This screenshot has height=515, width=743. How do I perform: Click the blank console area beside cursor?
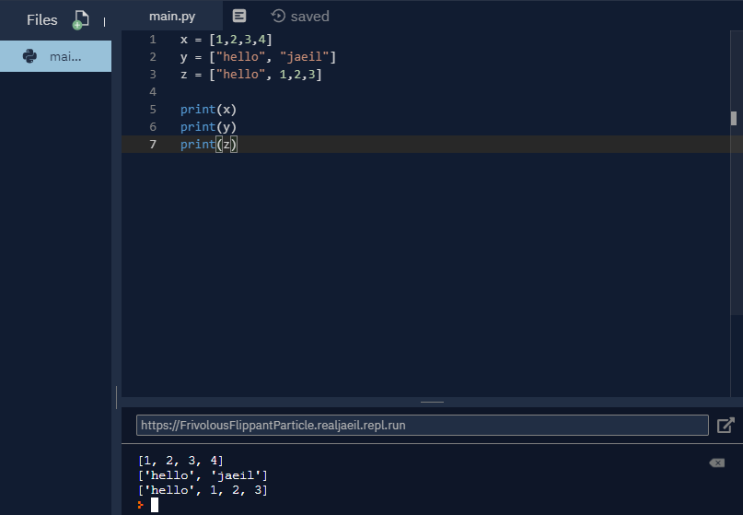pyautogui.click(x=426, y=505)
